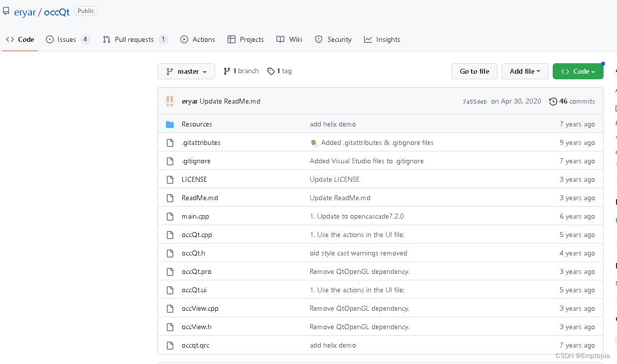Click the file icon beside occQt.h
Screen dimensions: 617x364
coord(170,253)
